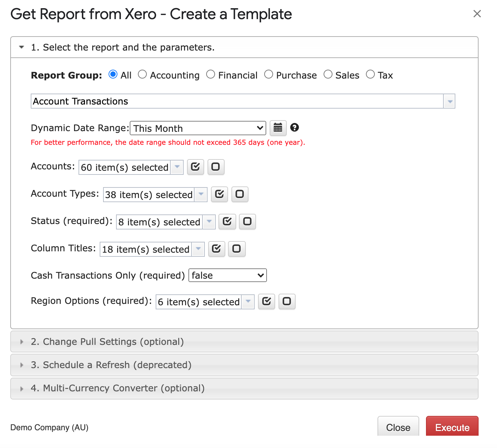Select all items for Account Types
This screenshot has width=497, height=448.
tap(219, 194)
